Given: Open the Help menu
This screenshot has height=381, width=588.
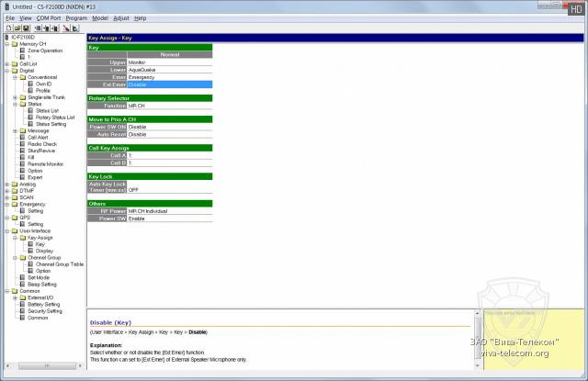Looking at the screenshot, I should tap(141, 18).
